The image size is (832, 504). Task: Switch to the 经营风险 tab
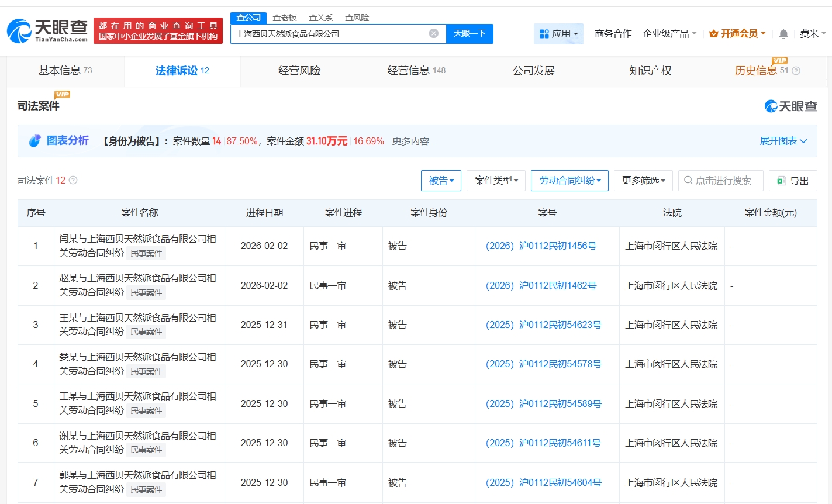point(299,71)
